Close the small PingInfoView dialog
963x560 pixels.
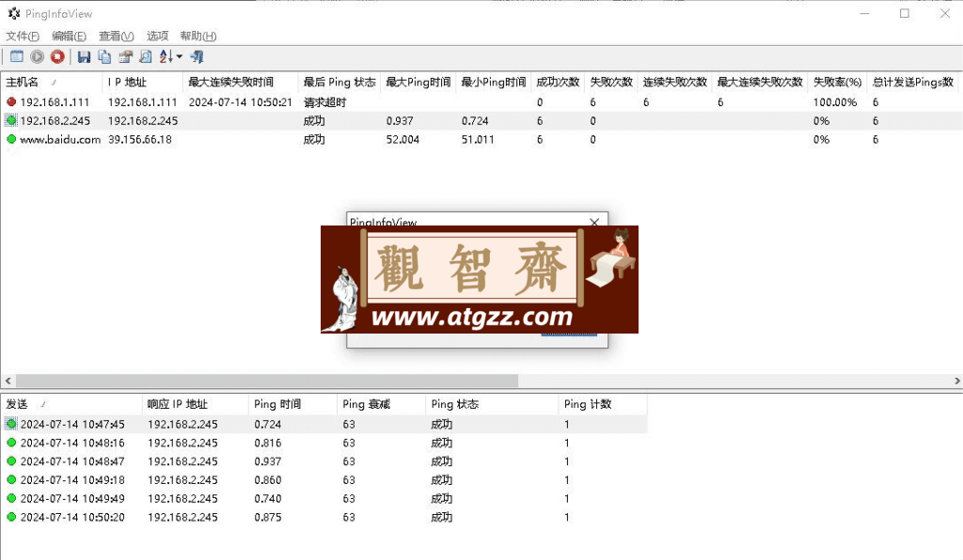[x=594, y=222]
